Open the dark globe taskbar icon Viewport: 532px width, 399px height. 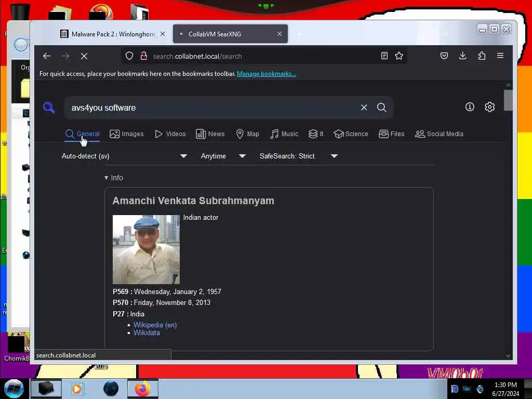(111, 389)
